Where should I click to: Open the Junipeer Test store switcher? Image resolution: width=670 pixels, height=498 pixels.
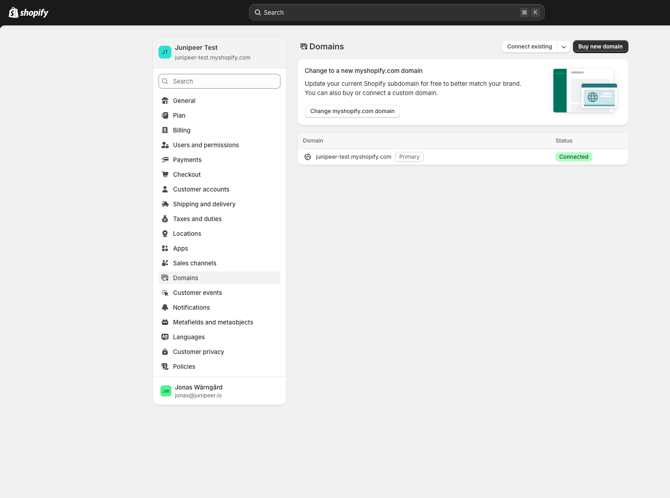[212, 52]
